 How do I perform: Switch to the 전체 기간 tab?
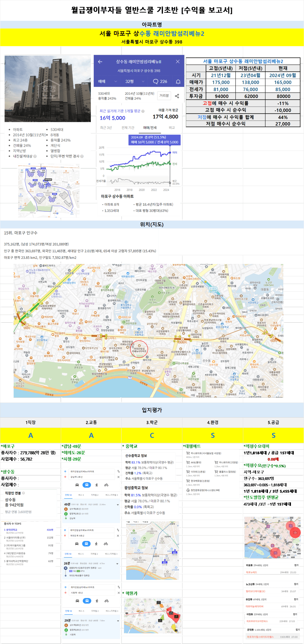128,128
